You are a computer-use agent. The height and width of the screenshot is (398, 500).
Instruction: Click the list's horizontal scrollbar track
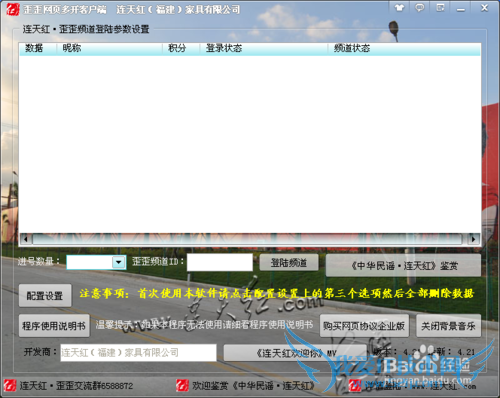pyautogui.click(x=247, y=239)
